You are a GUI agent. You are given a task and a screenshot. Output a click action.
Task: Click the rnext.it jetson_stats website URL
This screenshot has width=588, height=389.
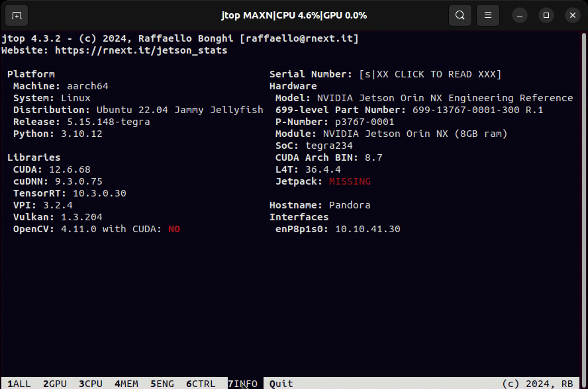[141, 50]
